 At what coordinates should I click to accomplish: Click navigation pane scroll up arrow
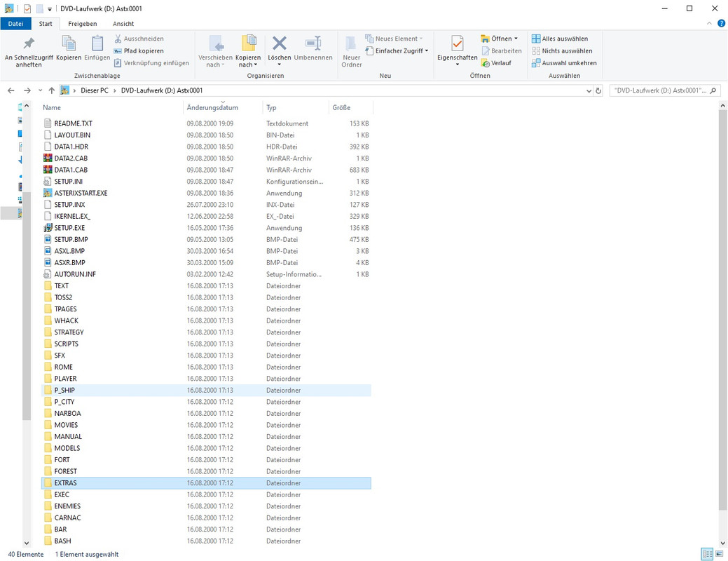(27, 107)
